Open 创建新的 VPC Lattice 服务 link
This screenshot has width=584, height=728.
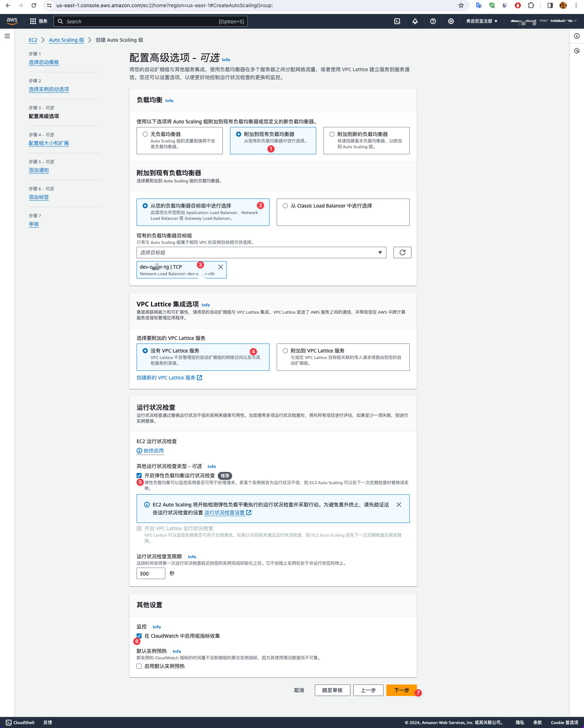point(169,378)
